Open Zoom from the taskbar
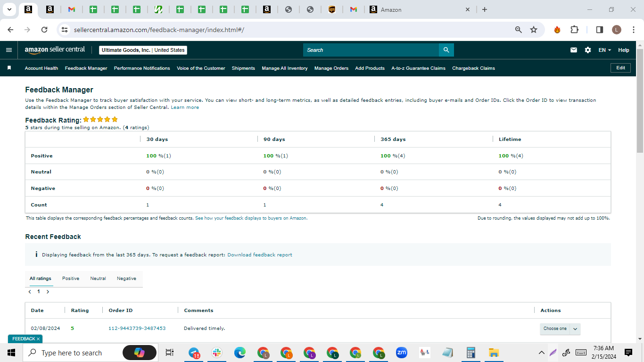 pyautogui.click(x=401, y=353)
